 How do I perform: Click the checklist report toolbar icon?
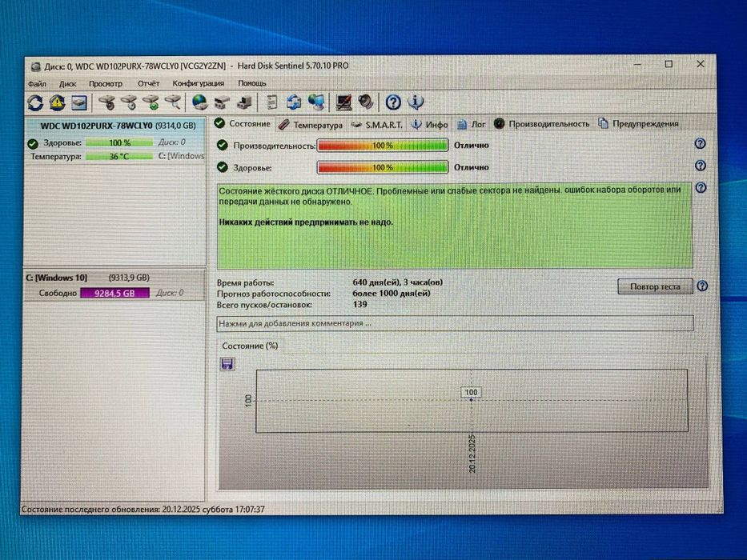pos(271,102)
